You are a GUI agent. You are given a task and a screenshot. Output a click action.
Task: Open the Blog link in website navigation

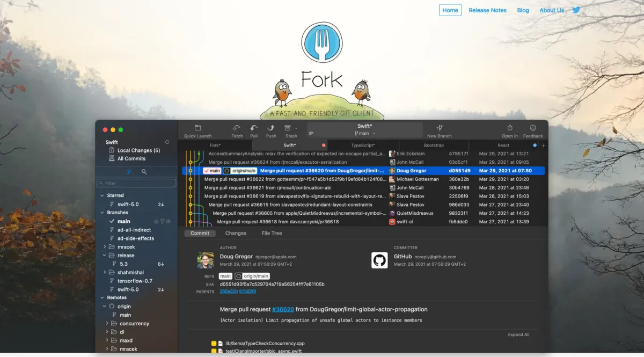(x=523, y=10)
